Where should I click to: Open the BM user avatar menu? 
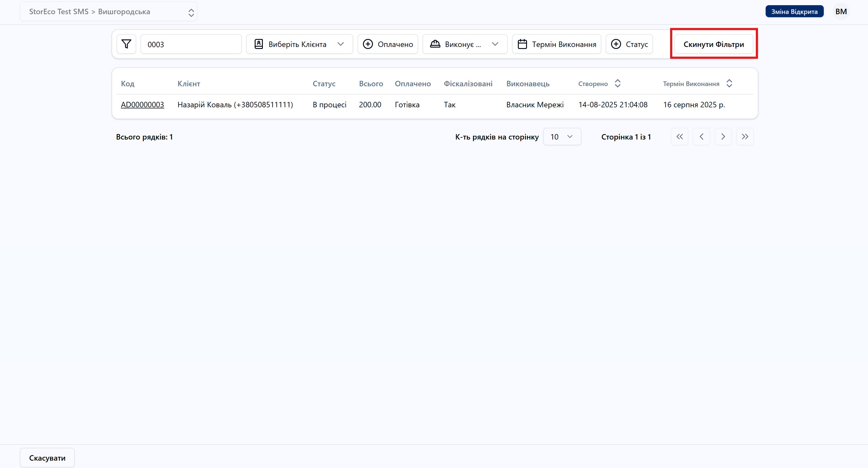pos(841,12)
